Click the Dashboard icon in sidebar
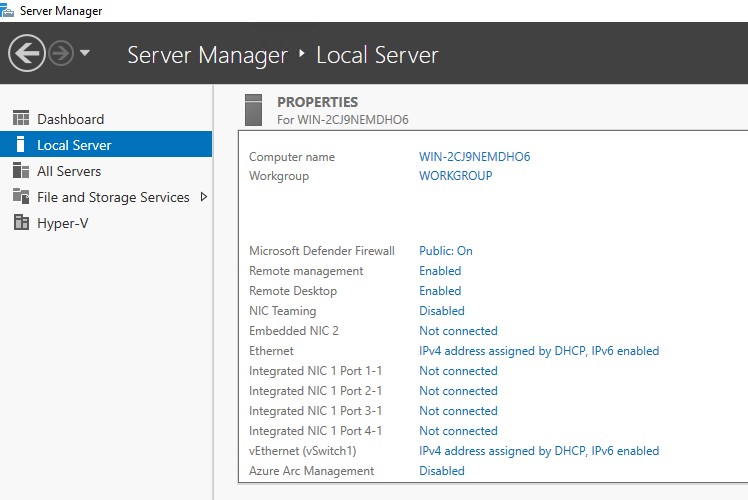This screenshot has height=500, width=748. point(21,119)
